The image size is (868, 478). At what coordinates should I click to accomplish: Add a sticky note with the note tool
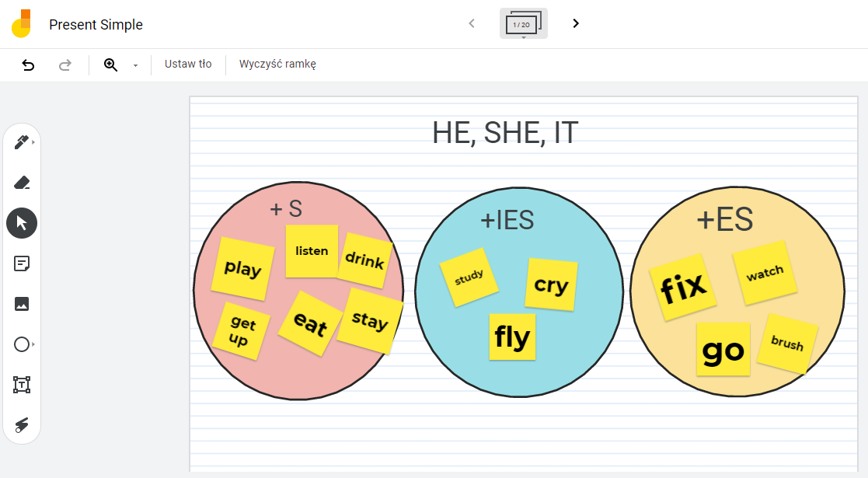(22, 263)
